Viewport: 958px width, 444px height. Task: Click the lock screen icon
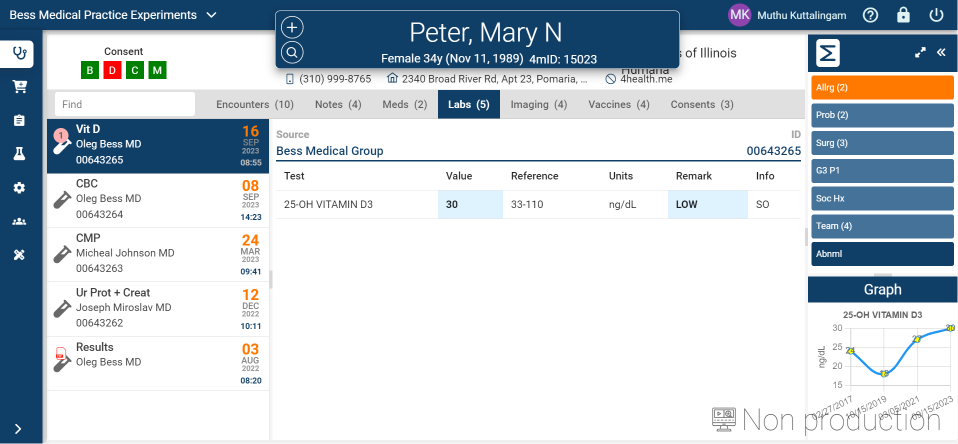click(903, 15)
